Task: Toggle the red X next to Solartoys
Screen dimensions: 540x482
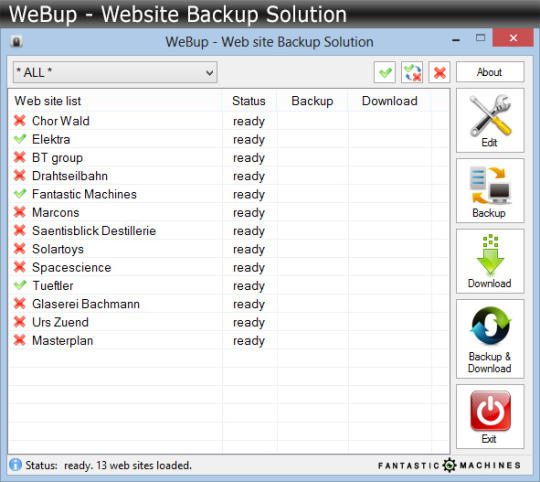Action: [x=20, y=249]
